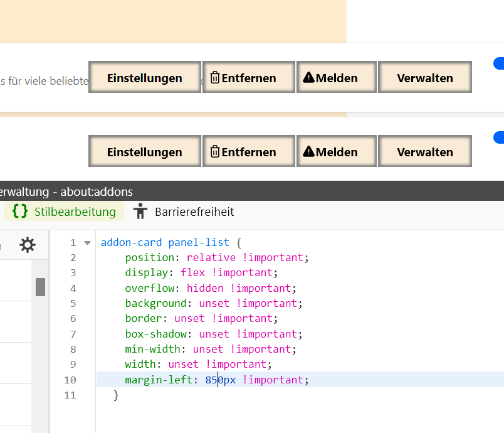Toggle the top add-on's enable switch
Image resolution: width=504 pixels, height=433 pixels.
tap(499, 63)
